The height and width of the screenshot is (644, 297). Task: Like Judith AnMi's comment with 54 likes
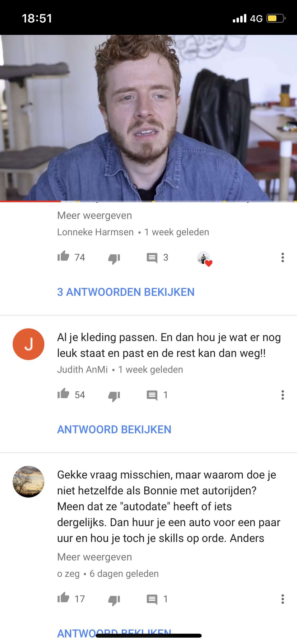pyautogui.click(x=63, y=394)
